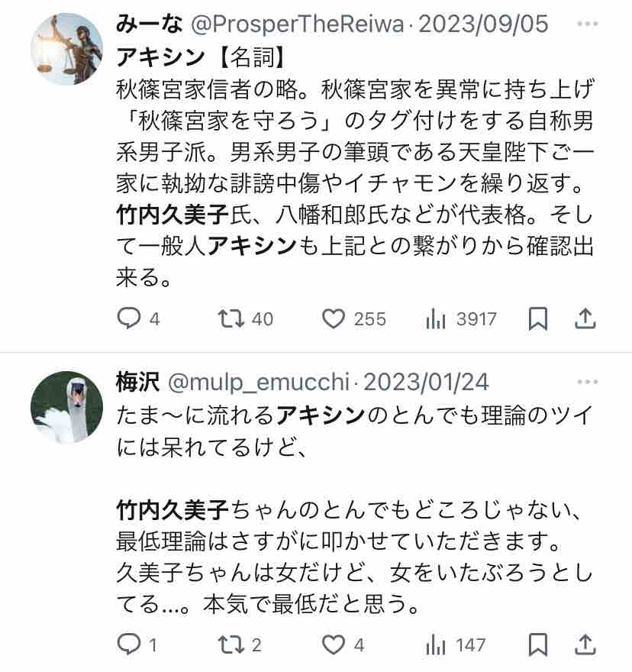Reply to 梅沢's tweet
Image resolution: width=632 pixels, height=672 pixels.
[x=128, y=645]
